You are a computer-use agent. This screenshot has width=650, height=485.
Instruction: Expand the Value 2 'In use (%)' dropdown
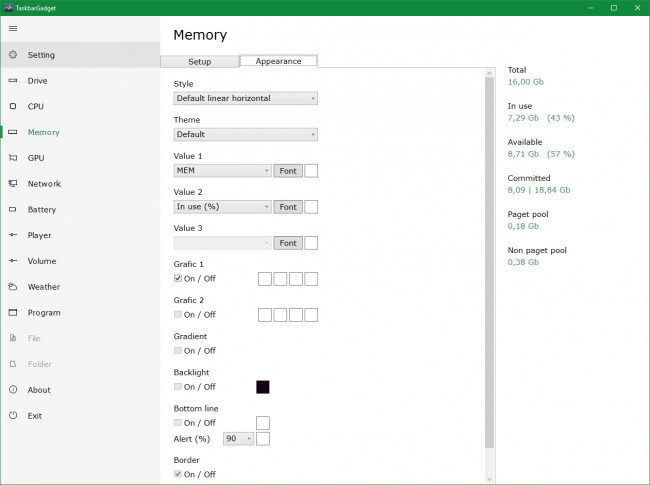pos(222,207)
